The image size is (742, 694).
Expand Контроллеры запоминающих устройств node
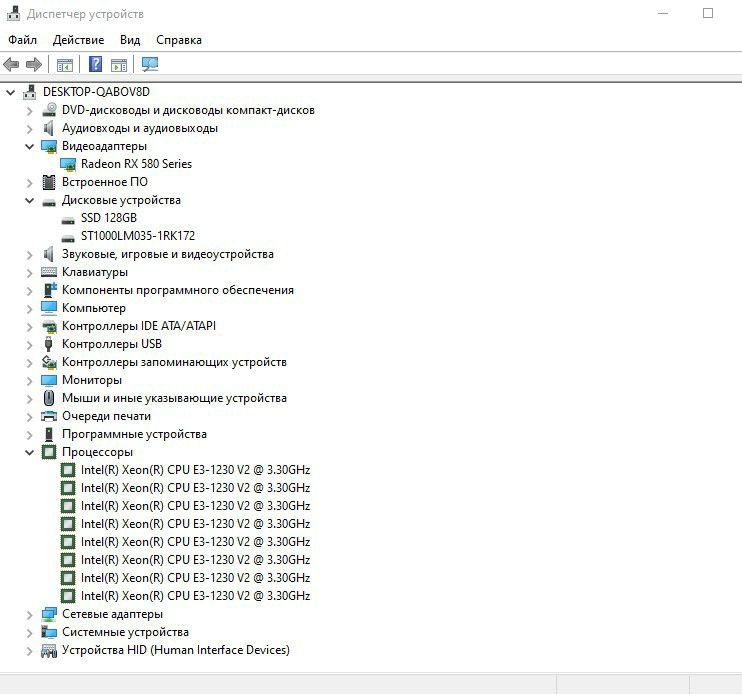29,363
